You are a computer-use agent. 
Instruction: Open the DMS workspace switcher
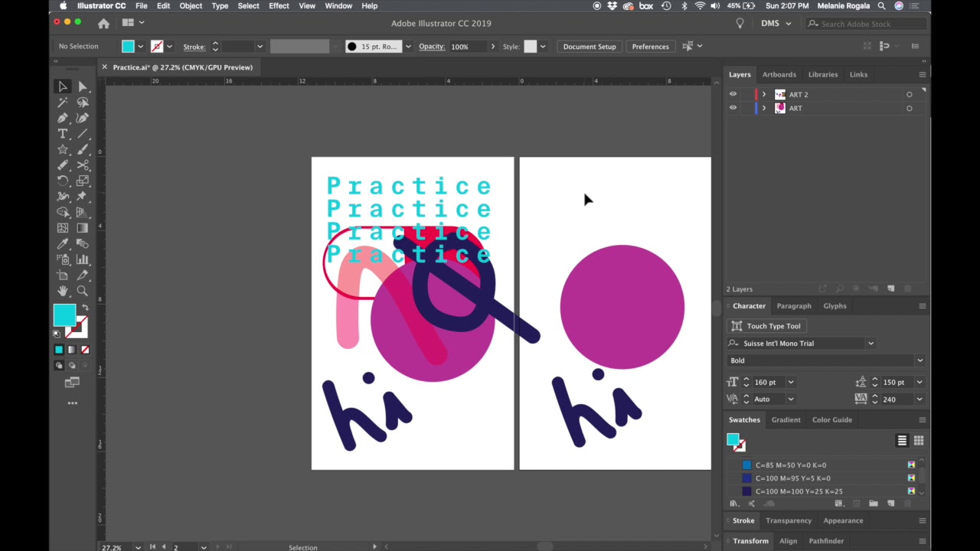pyautogui.click(x=776, y=23)
